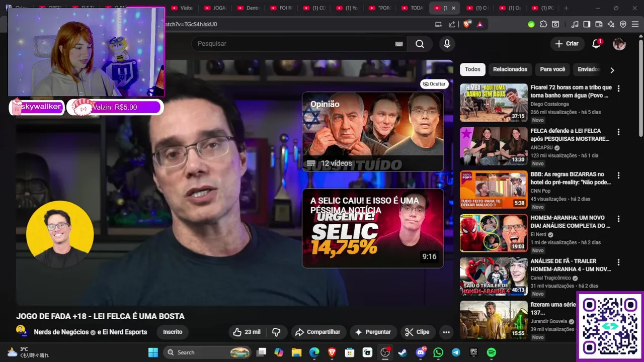The image size is (644, 362).
Task: Click the install/cast screen icon in address bar
Action: (439, 24)
